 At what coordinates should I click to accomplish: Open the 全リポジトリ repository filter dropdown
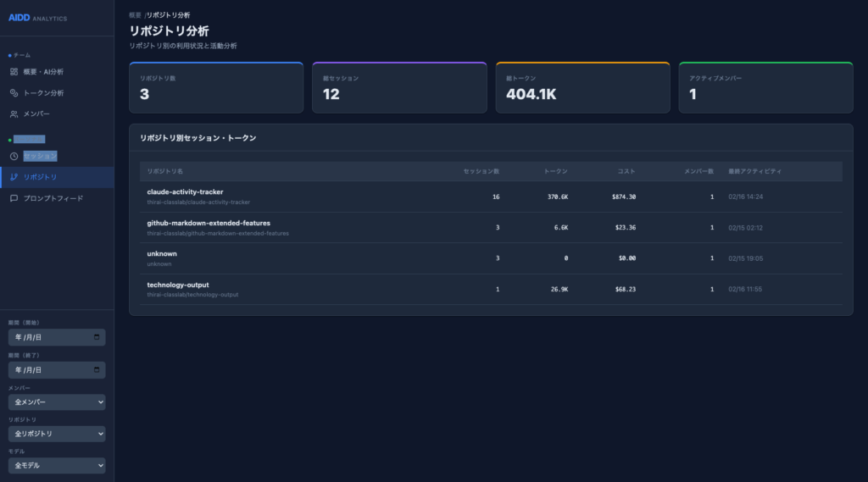point(57,434)
